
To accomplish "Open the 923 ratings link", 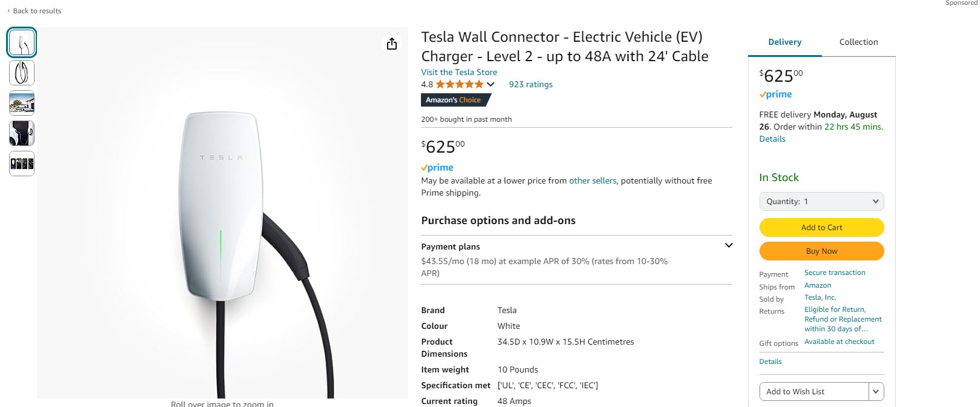I will 531,85.
